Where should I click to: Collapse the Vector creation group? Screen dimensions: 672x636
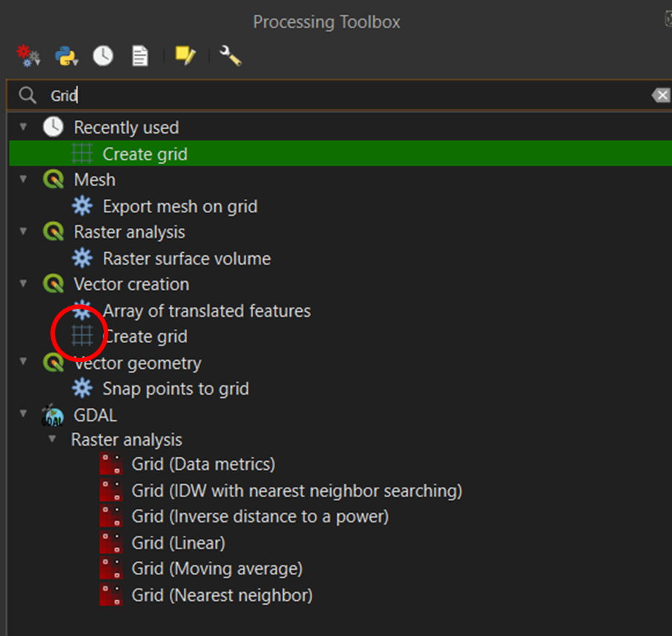pyautogui.click(x=24, y=284)
